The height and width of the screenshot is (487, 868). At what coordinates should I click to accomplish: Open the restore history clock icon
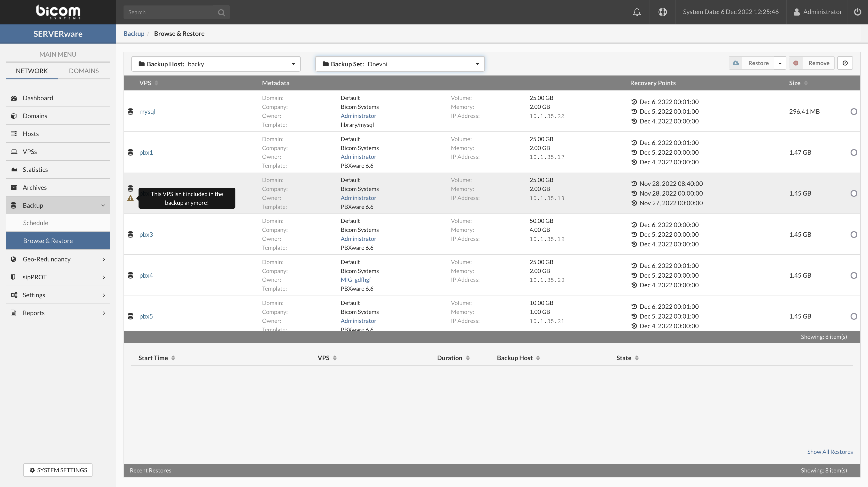click(x=845, y=63)
